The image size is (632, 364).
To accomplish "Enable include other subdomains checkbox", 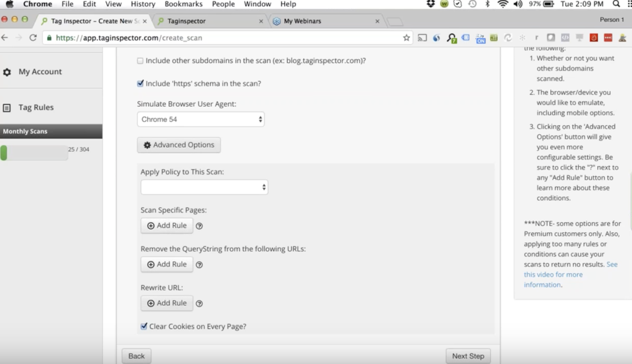I will (x=140, y=61).
